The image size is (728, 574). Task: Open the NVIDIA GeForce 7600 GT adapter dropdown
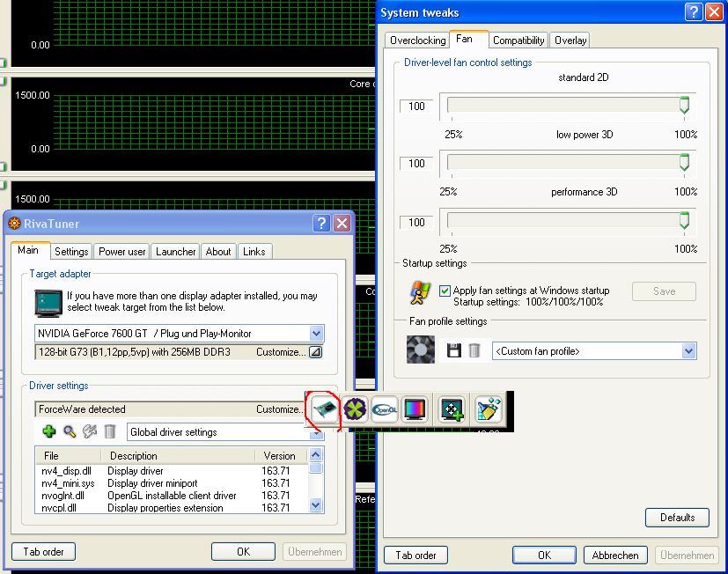click(316, 333)
